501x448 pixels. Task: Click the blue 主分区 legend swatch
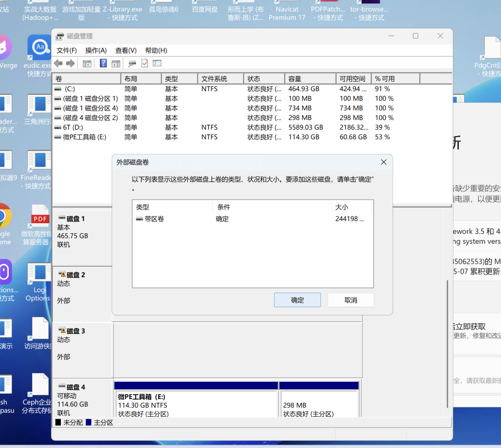[x=89, y=422]
